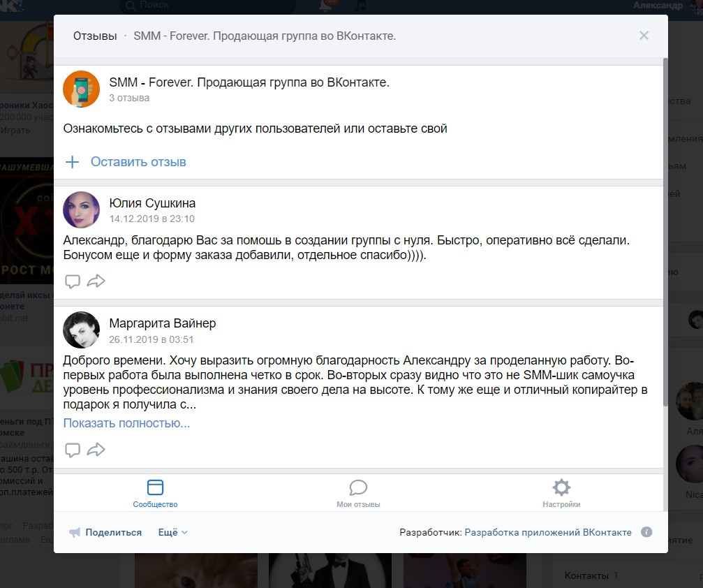Close the reviews modal window
This screenshot has width=703, height=588.
[644, 36]
